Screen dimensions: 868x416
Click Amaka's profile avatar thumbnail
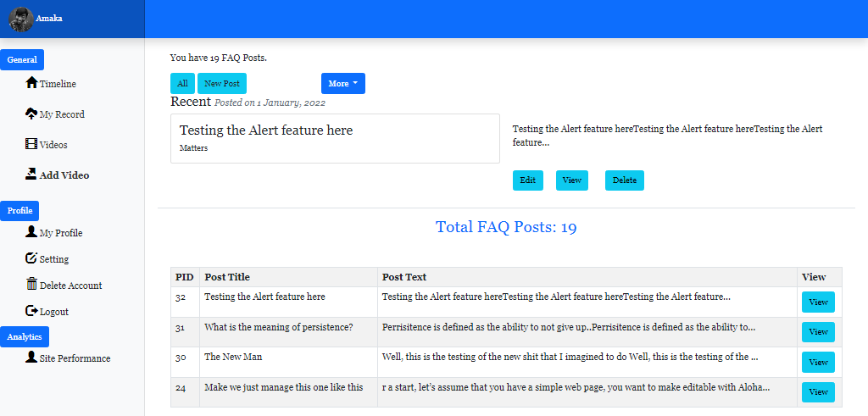[20, 19]
